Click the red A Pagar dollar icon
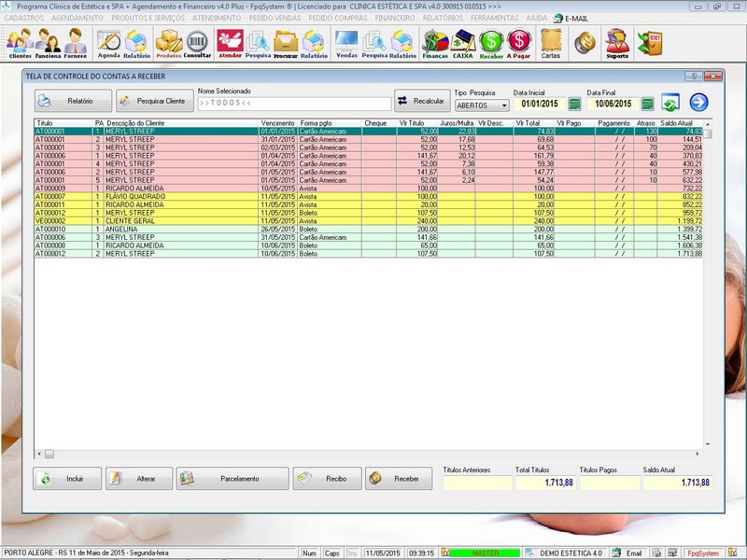The height and width of the screenshot is (560, 747). 519,44
